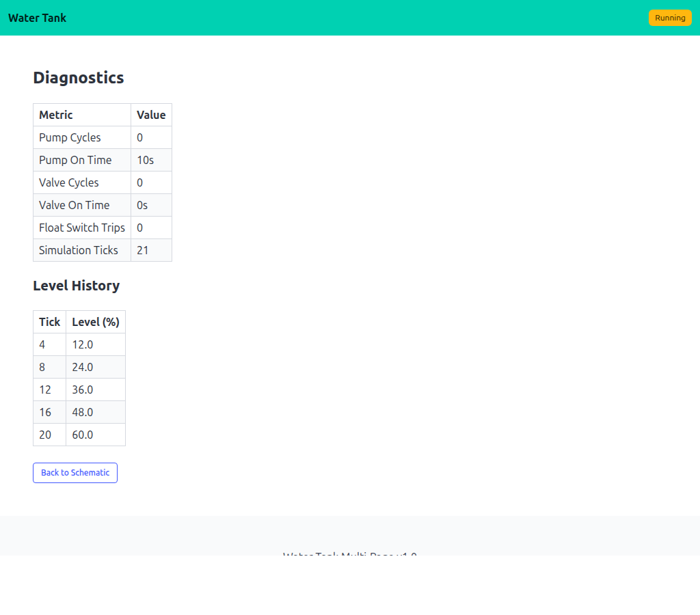Screen dimensions: 700x615
Task: Select tick 20 in Level History
Action: coord(45,435)
